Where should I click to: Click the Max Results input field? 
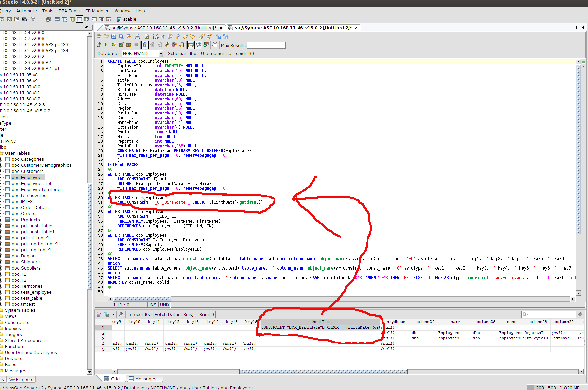pyautogui.click(x=266, y=45)
